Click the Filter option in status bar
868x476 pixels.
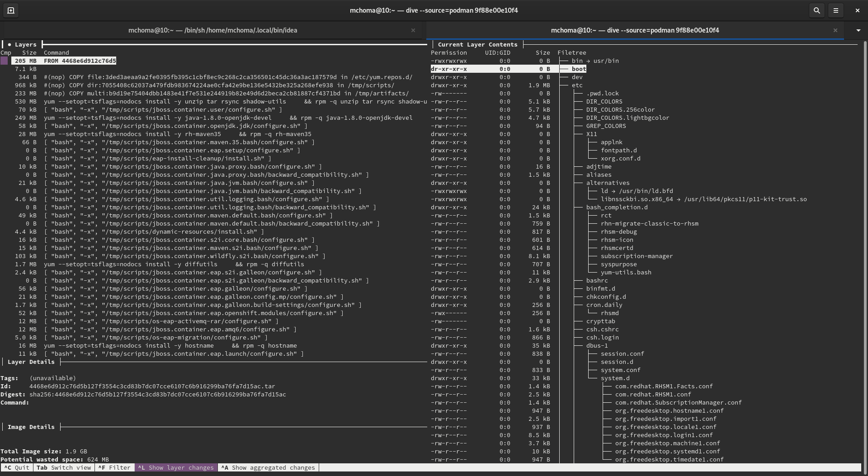click(114, 468)
